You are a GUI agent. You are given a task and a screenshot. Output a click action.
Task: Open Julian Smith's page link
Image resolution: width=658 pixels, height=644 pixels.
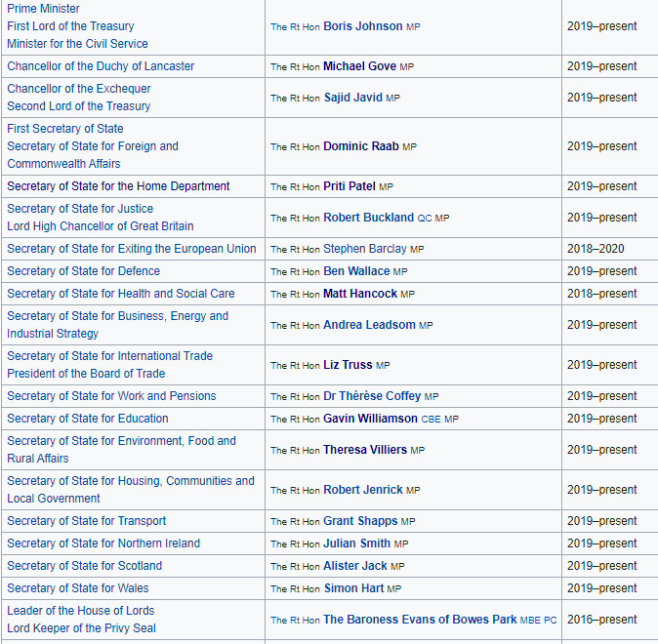(x=357, y=543)
